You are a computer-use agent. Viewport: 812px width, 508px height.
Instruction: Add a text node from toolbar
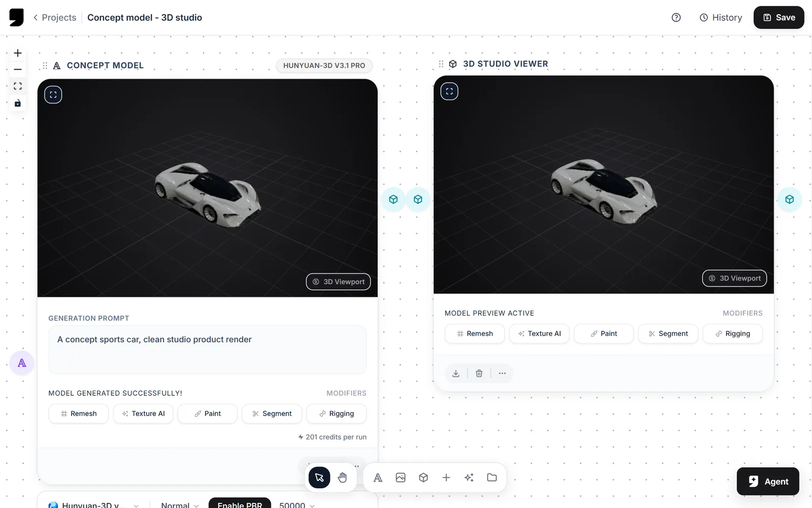click(378, 478)
